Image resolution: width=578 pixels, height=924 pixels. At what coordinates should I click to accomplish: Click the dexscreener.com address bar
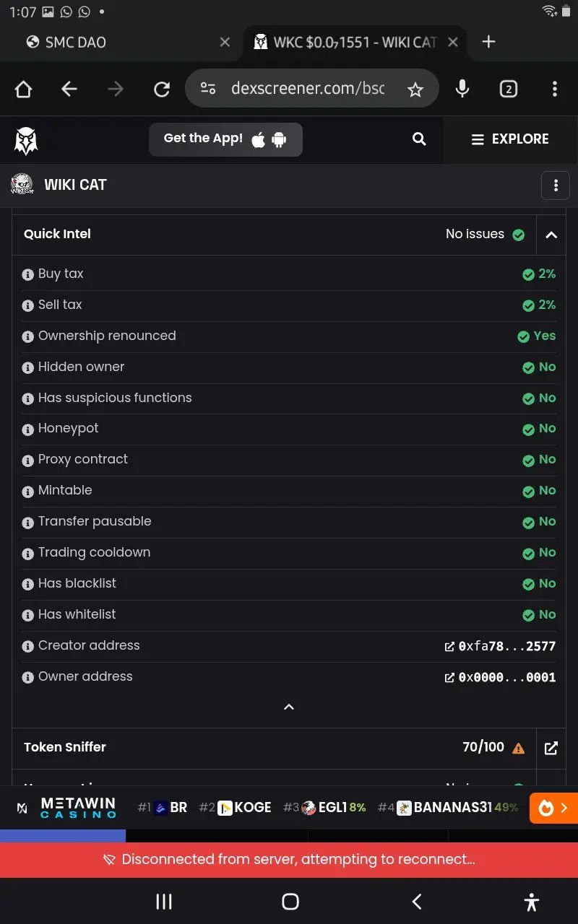[307, 89]
